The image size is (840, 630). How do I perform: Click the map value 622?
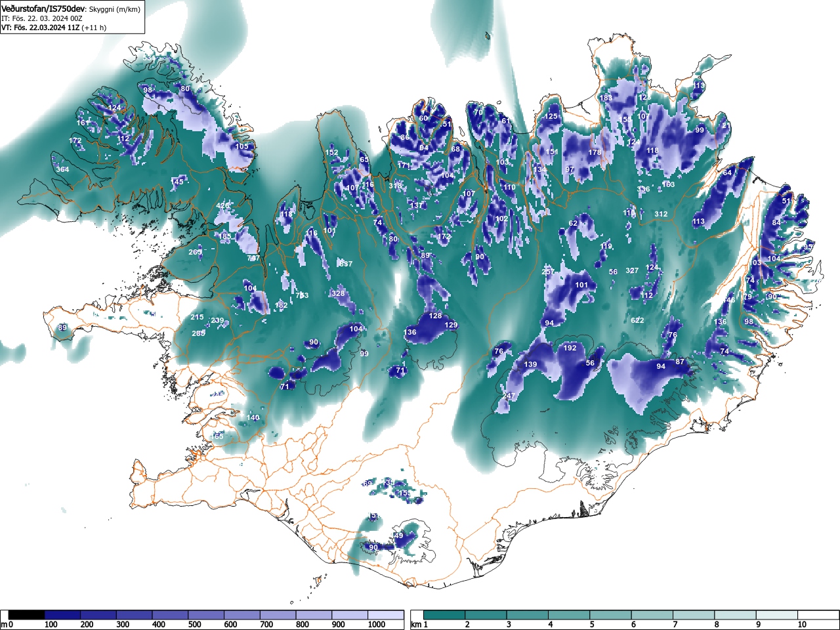637,320
